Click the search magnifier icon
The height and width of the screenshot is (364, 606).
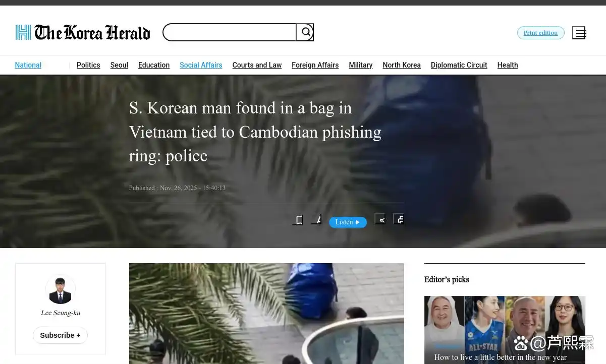pyautogui.click(x=305, y=32)
